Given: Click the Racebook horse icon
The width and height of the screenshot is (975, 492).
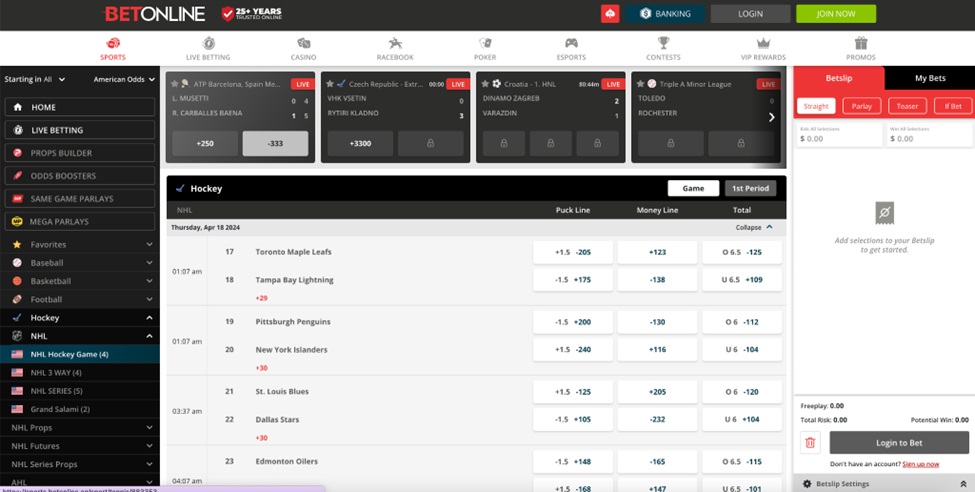Looking at the screenshot, I should pyautogui.click(x=395, y=44).
